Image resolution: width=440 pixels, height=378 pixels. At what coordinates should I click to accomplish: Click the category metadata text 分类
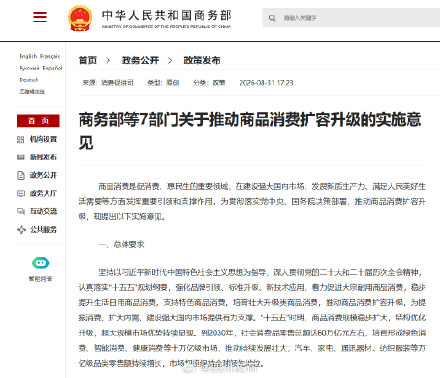pos(209,83)
